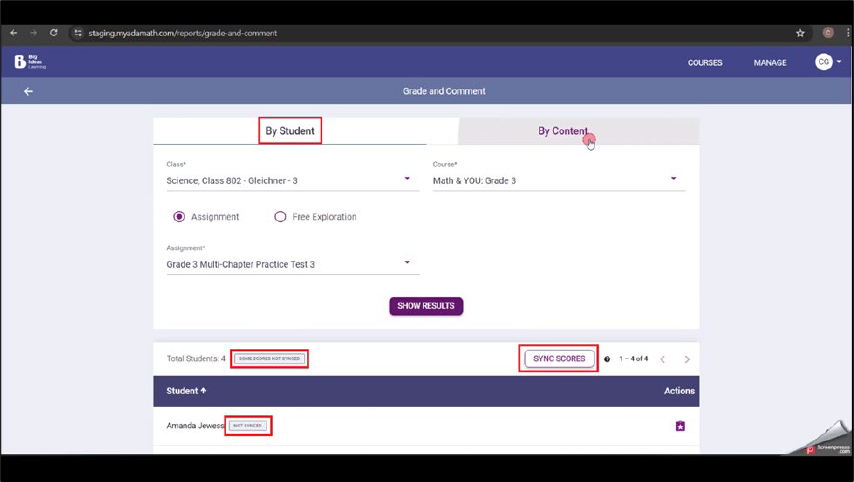The image size is (854, 482).
Task: Bookmark this page with the star icon
Action: (x=800, y=33)
